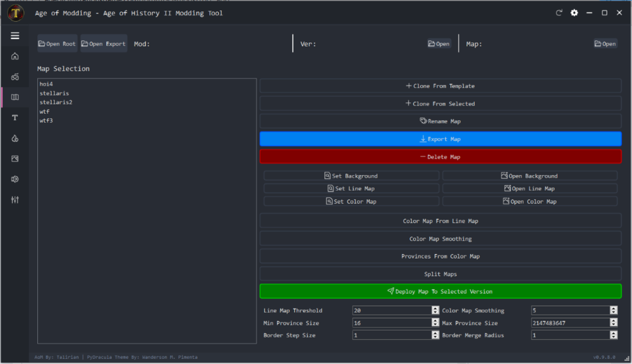
Task: Select the map editor sidebar icon
Action: pyautogui.click(x=15, y=97)
